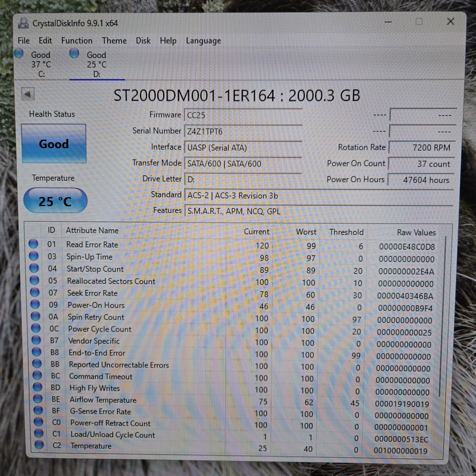This screenshot has height=476, width=476.
Task: Click the Current column header
Action: [256, 232]
